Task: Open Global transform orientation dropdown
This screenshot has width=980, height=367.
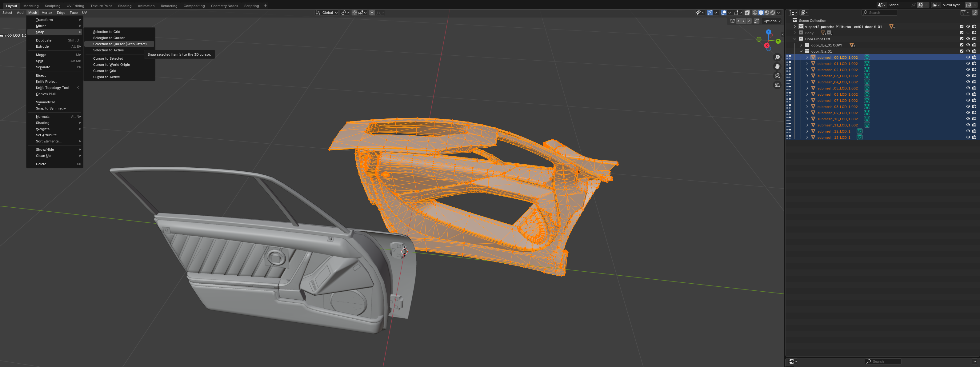Action: [x=327, y=13]
